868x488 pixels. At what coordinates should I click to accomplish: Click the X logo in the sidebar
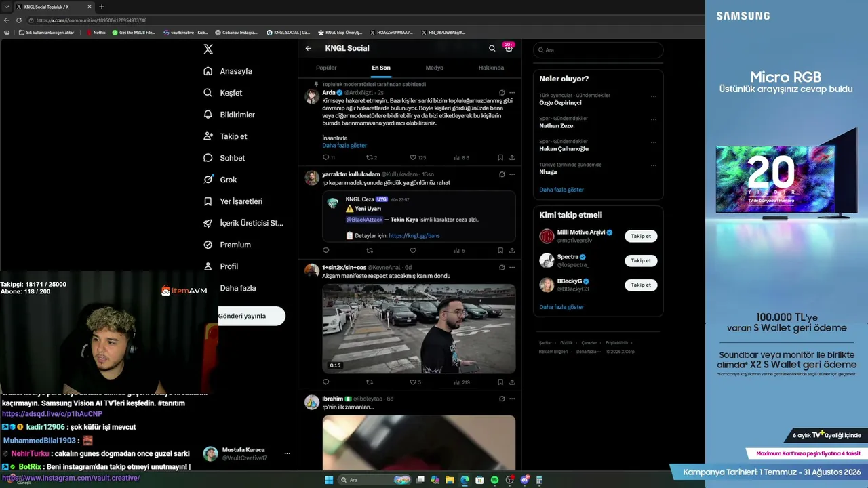click(x=208, y=49)
